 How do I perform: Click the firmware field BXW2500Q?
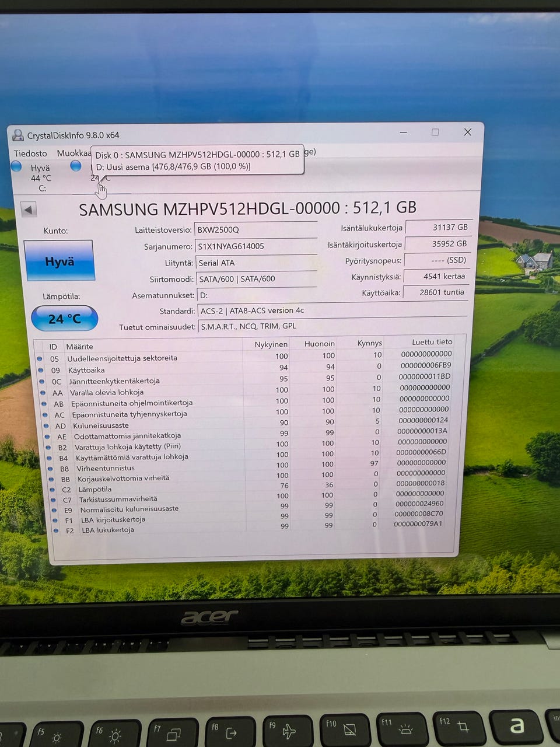click(256, 229)
